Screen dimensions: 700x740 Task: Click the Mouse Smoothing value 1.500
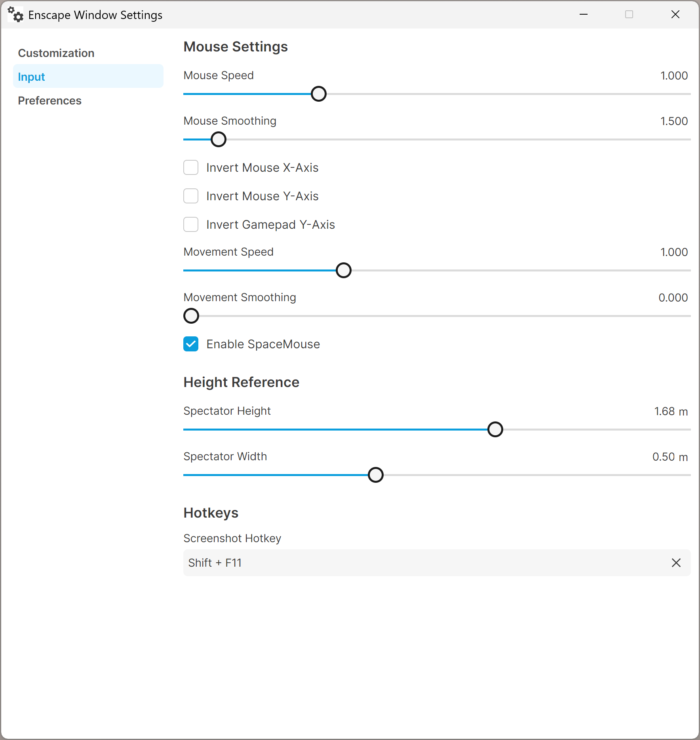click(674, 121)
